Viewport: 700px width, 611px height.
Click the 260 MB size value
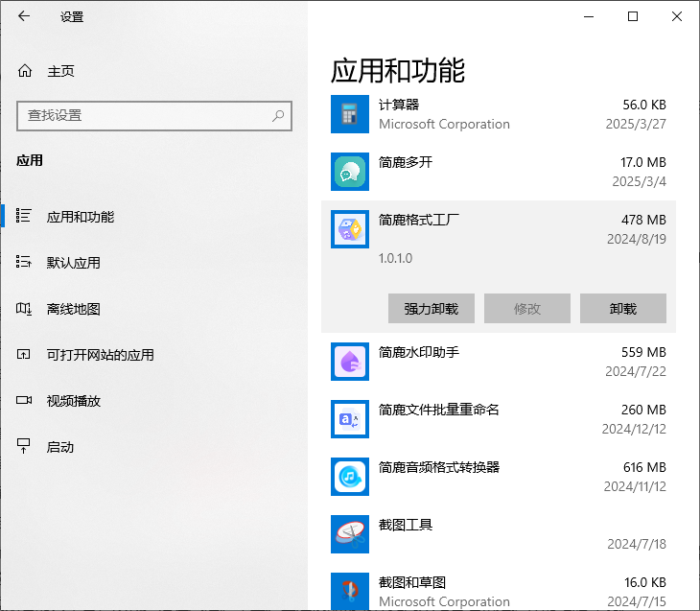tap(643, 410)
